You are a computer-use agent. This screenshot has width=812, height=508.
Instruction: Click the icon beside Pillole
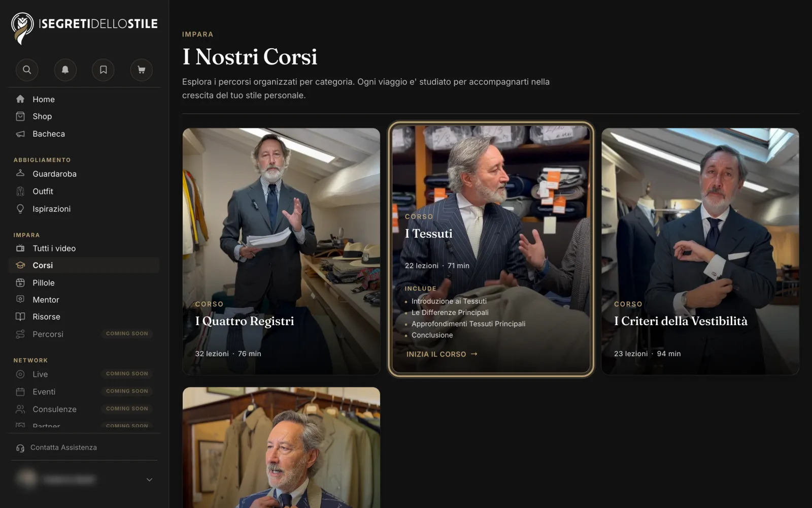[x=20, y=282]
